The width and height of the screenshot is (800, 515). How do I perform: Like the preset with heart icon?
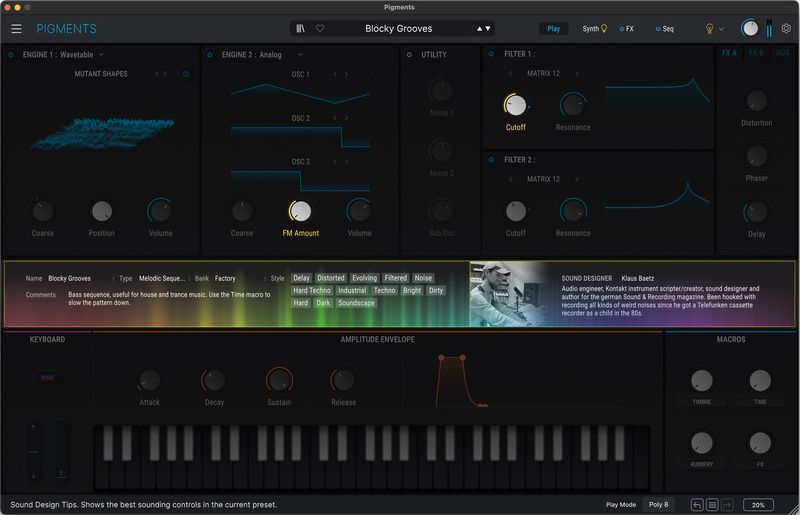coord(320,29)
